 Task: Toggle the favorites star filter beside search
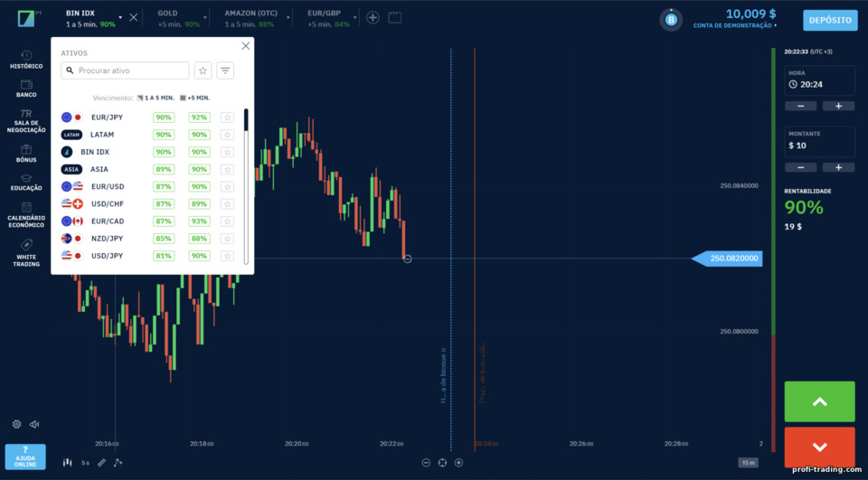(203, 71)
